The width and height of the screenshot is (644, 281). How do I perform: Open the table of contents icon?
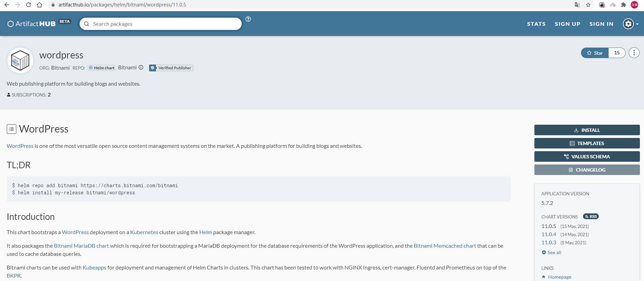[12, 129]
